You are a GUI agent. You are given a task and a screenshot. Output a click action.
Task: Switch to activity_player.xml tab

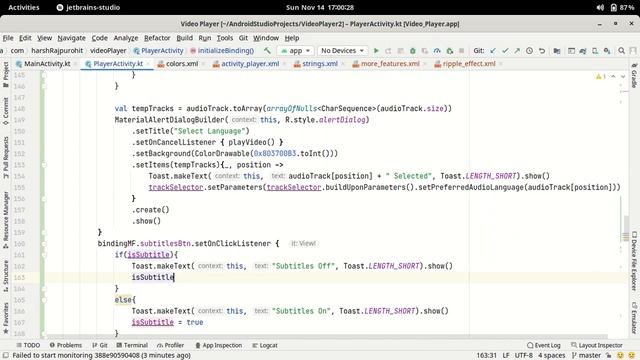(x=246, y=64)
